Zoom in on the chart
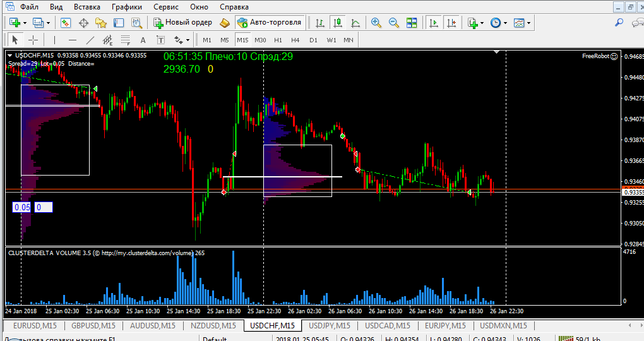This screenshot has height=341, width=644. pyautogui.click(x=376, y=23)
